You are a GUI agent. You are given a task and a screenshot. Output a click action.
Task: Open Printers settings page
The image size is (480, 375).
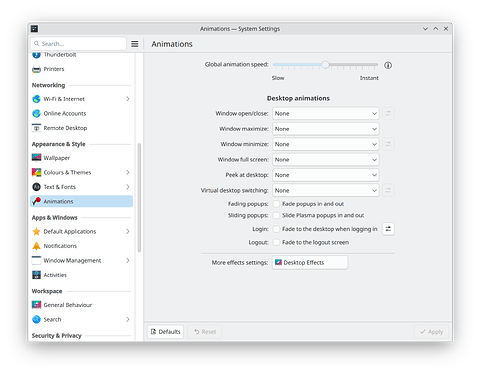[x=81, y=69]
